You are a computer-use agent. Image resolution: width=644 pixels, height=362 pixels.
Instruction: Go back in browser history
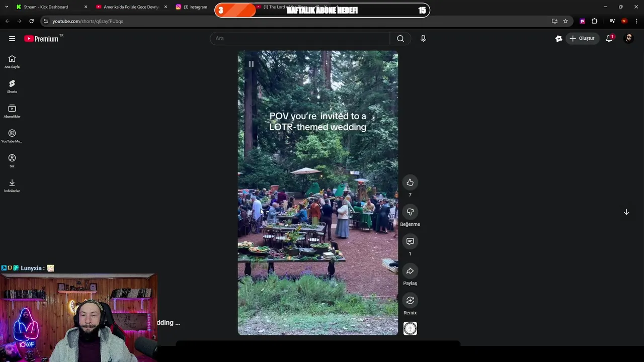(7, 21)
